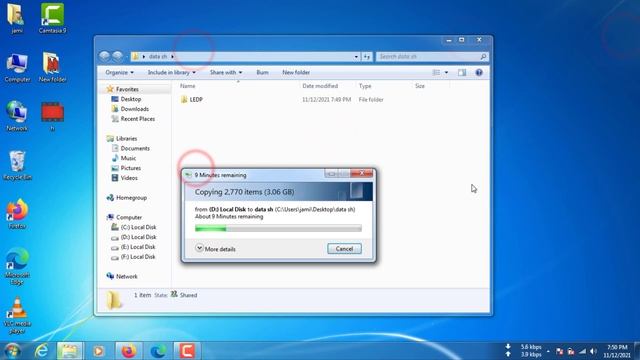Select Libraries in navigation pane

click(x=126, y=138)
